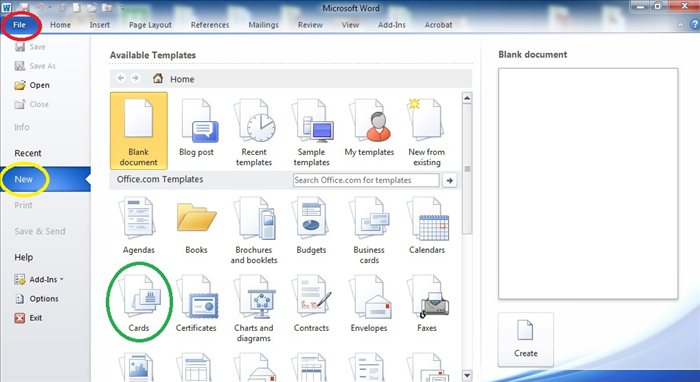Open the File tab
700x382 pixels.
19,25
